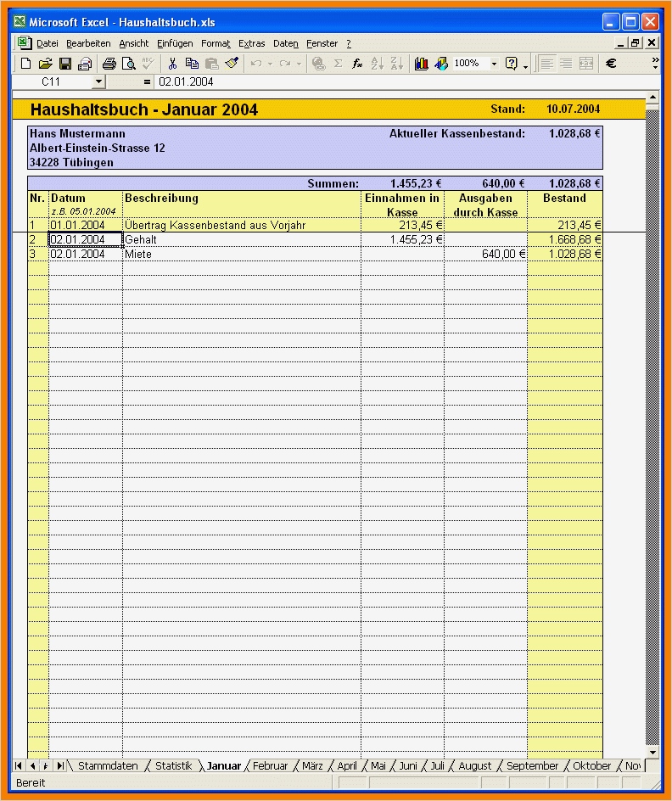Show more toolbar buttons chevron
The image size is (672, 801).
(x=656, y=62)
